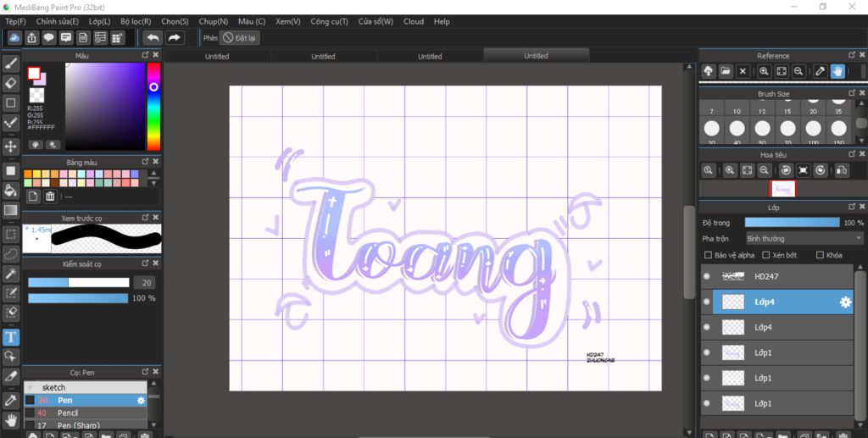
Task: Select the Gradient tool
Action: 10,210
